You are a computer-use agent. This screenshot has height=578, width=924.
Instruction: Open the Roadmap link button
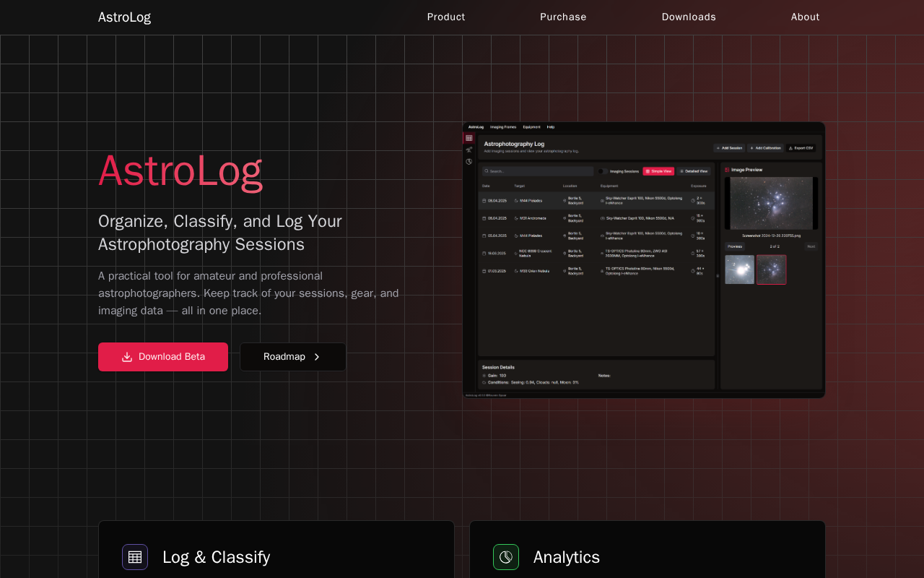coord(293,357)
